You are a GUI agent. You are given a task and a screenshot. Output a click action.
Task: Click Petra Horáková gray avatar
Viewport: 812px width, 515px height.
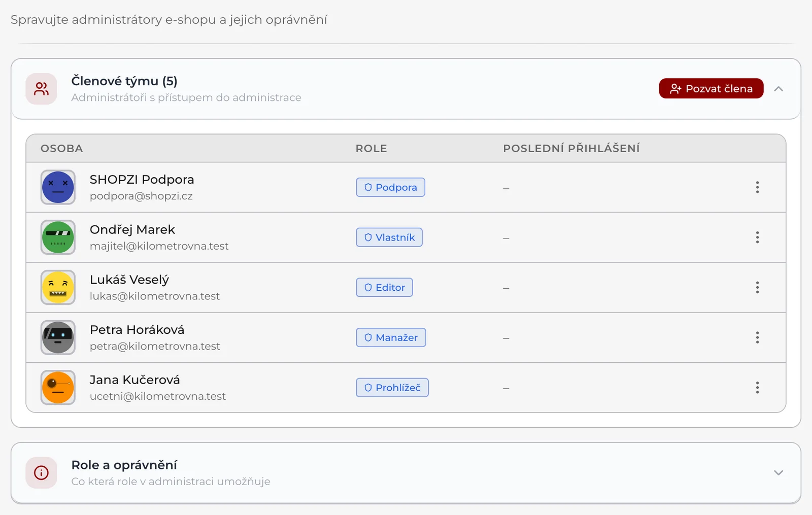pyautogui.click(x=58, y=337)
